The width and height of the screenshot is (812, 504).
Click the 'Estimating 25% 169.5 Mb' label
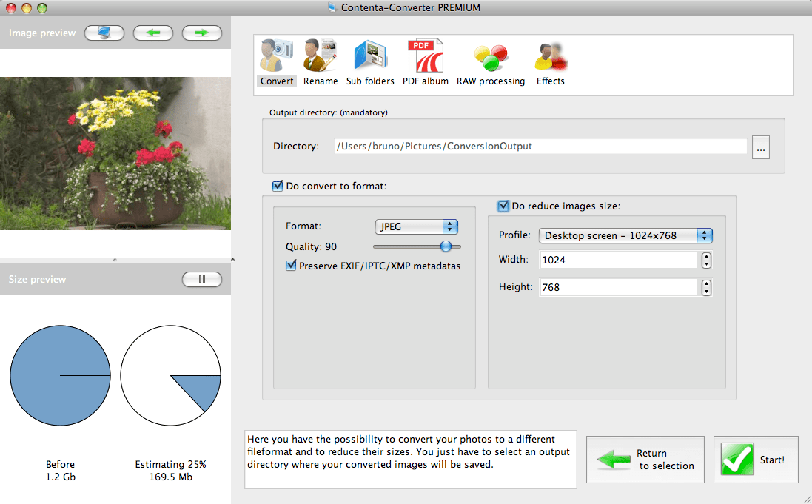click(171, 471)
